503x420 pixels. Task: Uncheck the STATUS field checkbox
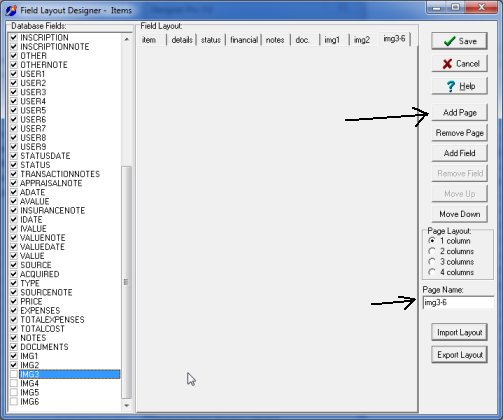pyautogui.click(x=14, y=165)
